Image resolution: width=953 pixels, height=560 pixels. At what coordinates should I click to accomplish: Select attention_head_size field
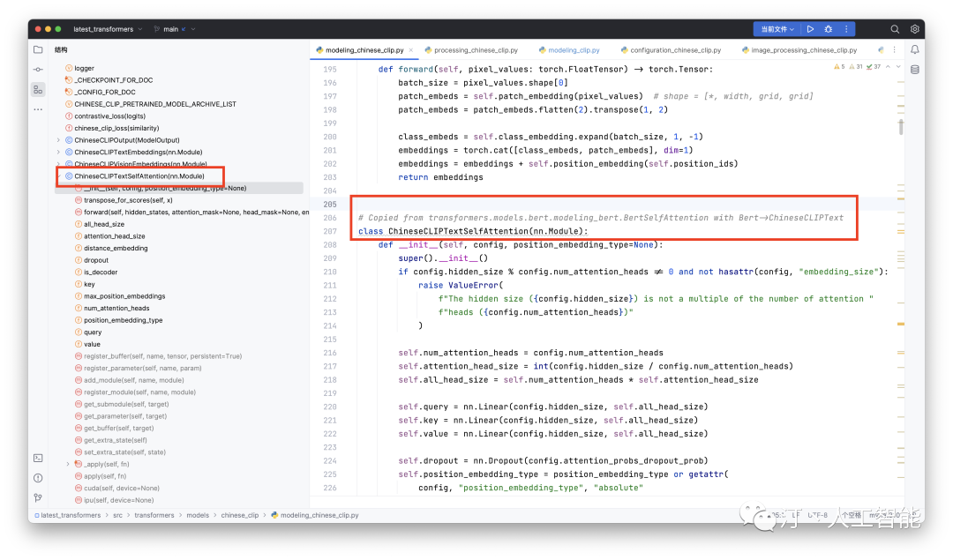[x=114, y=236]
